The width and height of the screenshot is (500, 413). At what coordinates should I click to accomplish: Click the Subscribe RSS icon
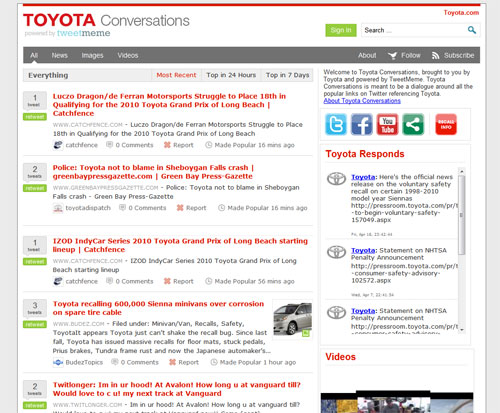click(x=435, y=56)
